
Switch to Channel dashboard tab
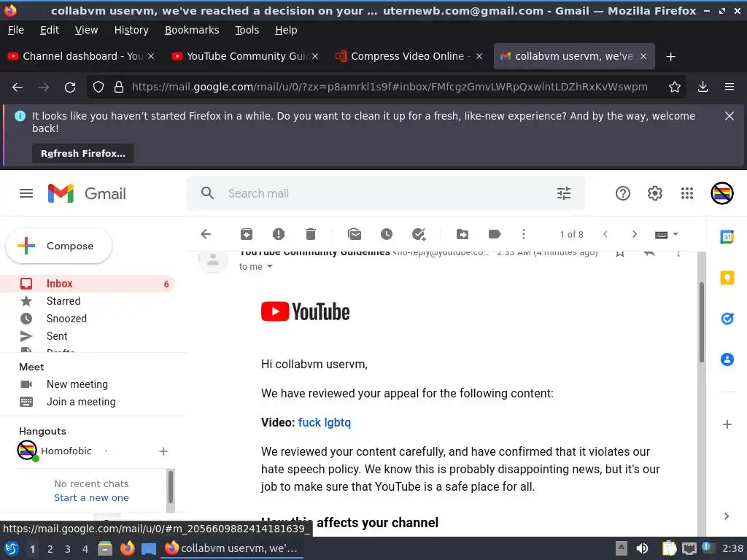click(80, 56)
